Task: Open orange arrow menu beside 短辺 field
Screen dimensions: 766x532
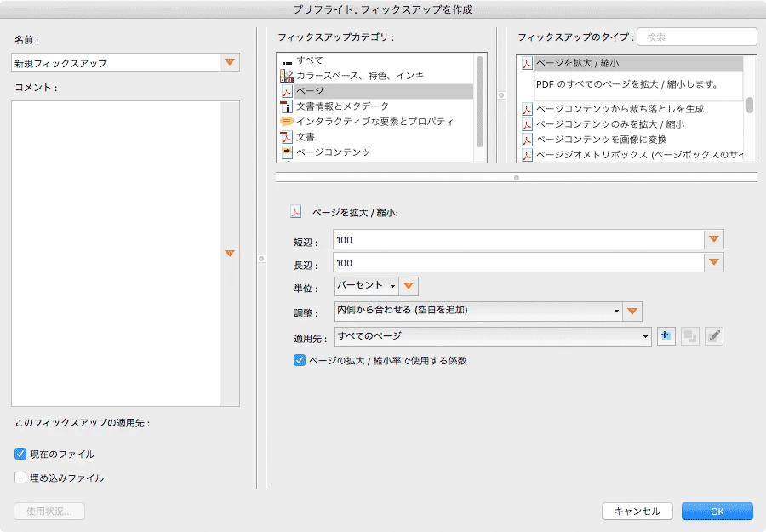Action: [714, 239]
